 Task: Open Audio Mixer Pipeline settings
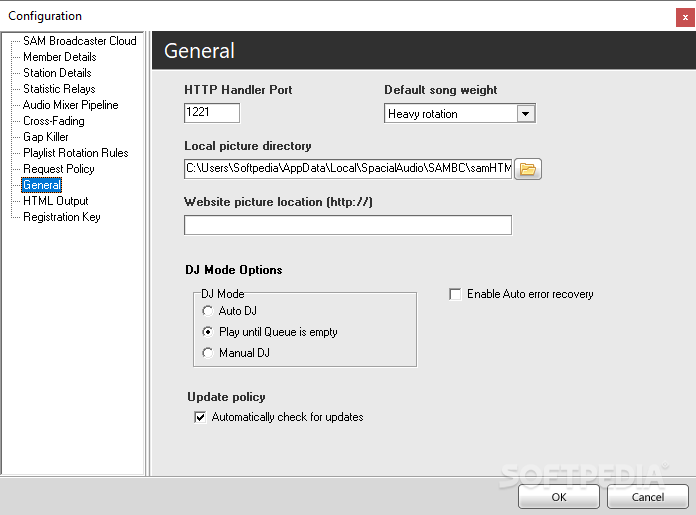71,105
